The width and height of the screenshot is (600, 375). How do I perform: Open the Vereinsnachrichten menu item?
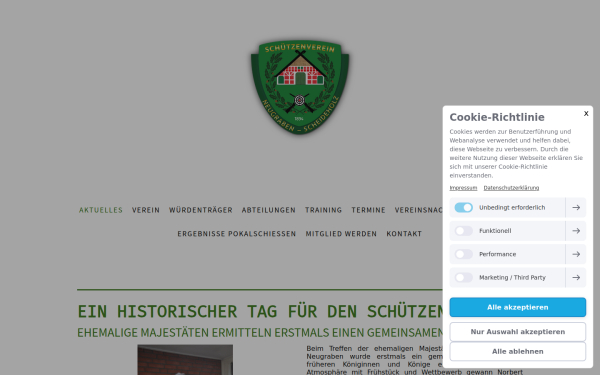pos(419,210)
